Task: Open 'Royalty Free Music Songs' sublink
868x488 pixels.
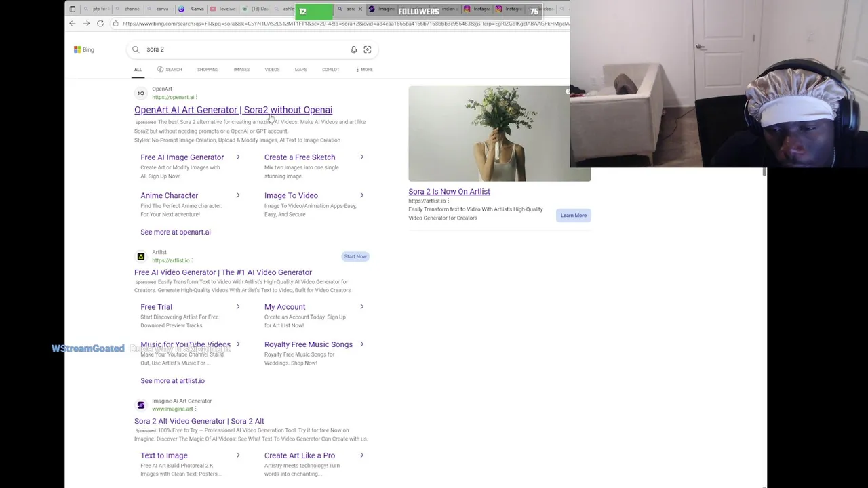Action: point(309,344)
